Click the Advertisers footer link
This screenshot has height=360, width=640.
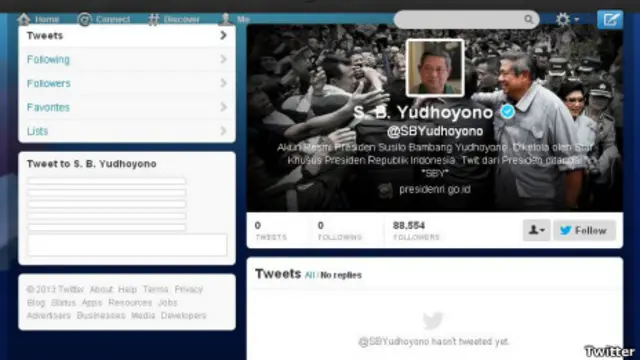49,316
